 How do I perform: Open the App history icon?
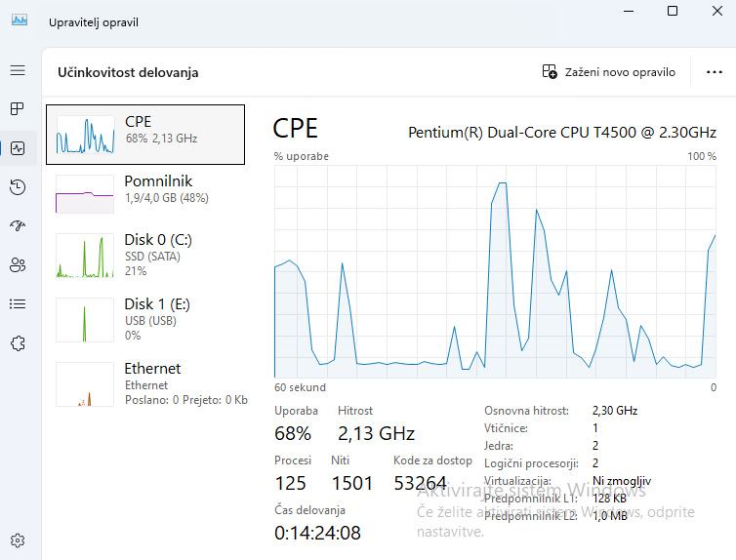coord(18,187)
